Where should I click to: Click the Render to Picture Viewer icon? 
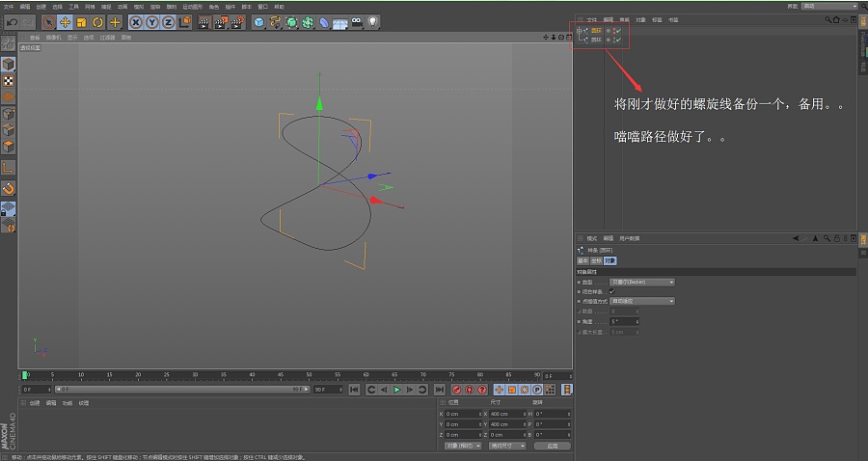tap(221, 22)
